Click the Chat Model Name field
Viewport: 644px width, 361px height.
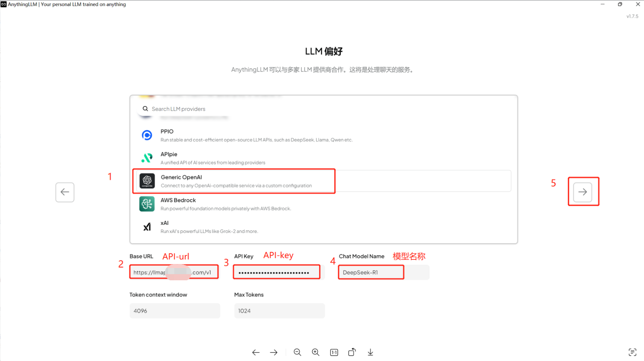click(x=384, y=272)
